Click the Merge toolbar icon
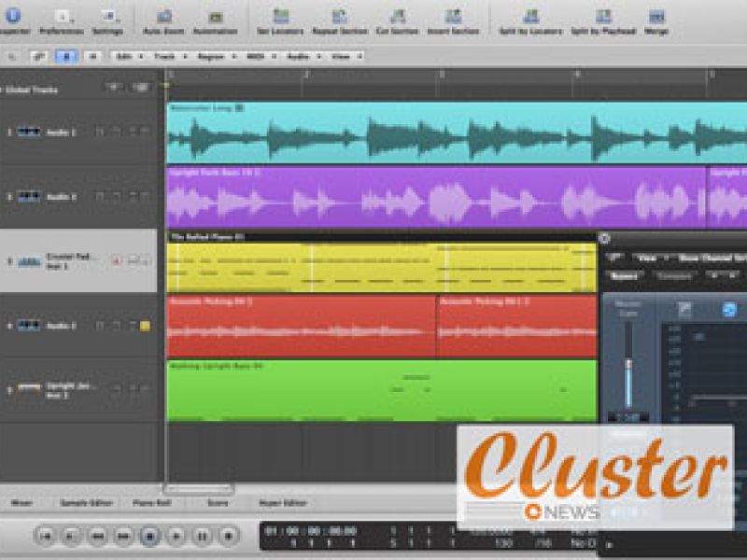The height and width of the screenshot is (560, 747). pos(656,17)
